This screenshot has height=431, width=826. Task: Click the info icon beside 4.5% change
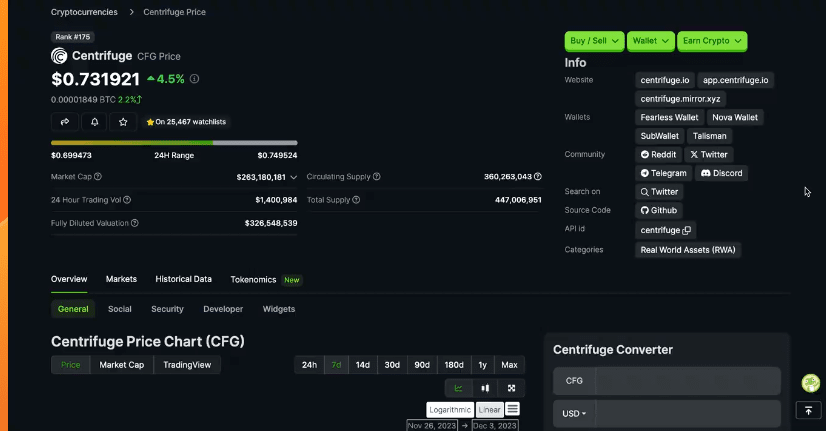[x=194, y=79]
